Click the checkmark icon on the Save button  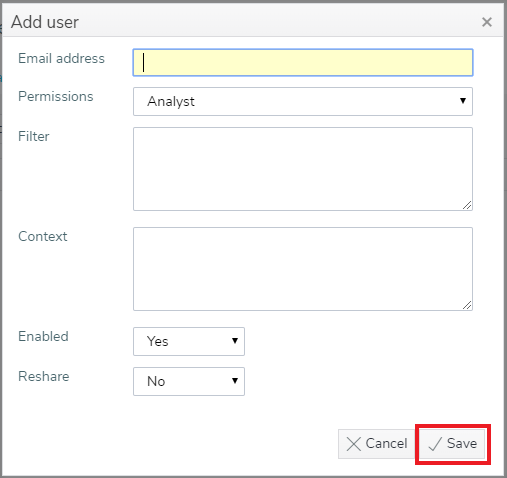click(435, 444)
